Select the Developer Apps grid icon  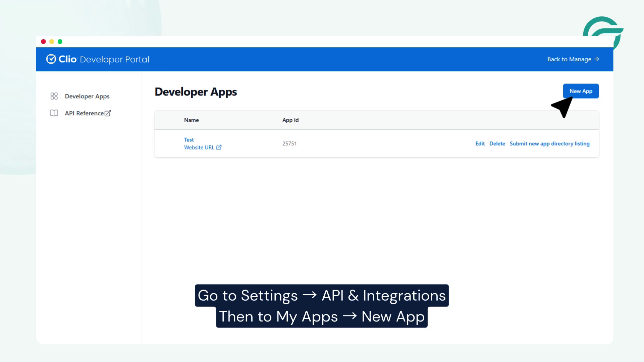(x=54, y=96)
